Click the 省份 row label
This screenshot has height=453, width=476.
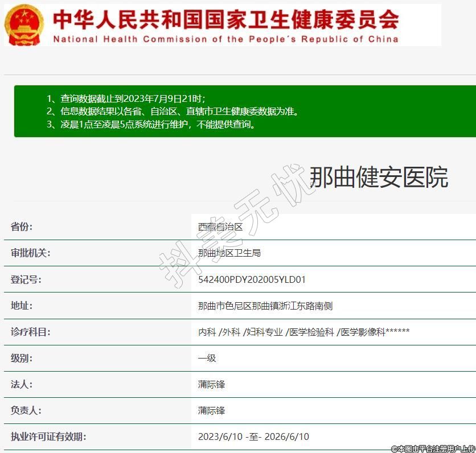coord(22,226)
